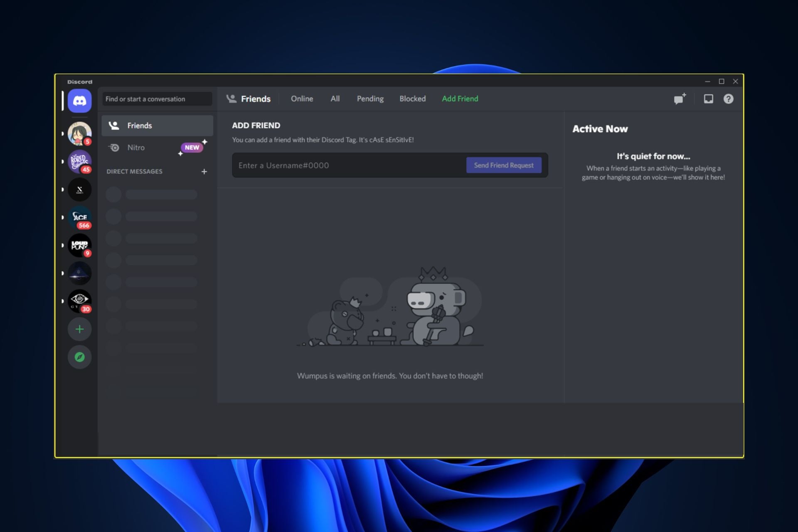The width and height of the screenshot is (798, 532).
Task: Create DM using Direct Messages plus
Action: [204, 172]
